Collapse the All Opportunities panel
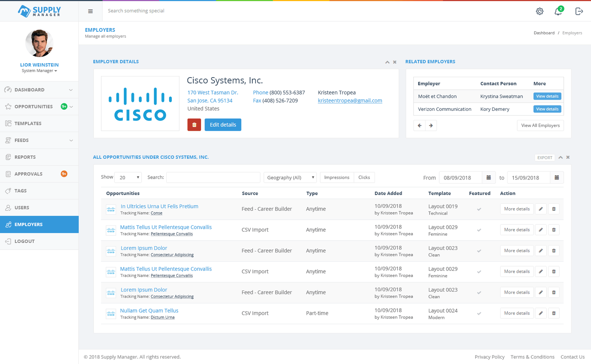The width and height of the screenshot is (591, 364). pyautogui.click(x=561, y=157)
